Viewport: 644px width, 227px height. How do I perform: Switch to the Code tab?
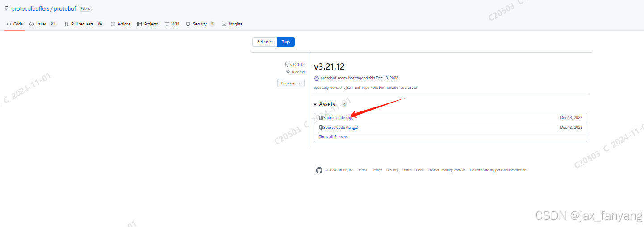pos(15,24)
